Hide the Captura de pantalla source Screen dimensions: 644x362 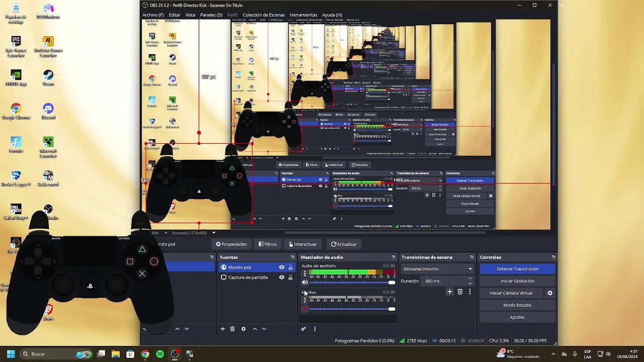(x=282, y=278)
